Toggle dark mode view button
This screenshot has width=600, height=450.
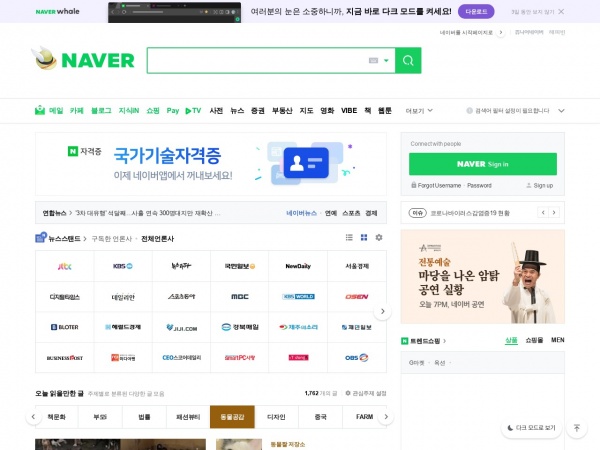531,428
